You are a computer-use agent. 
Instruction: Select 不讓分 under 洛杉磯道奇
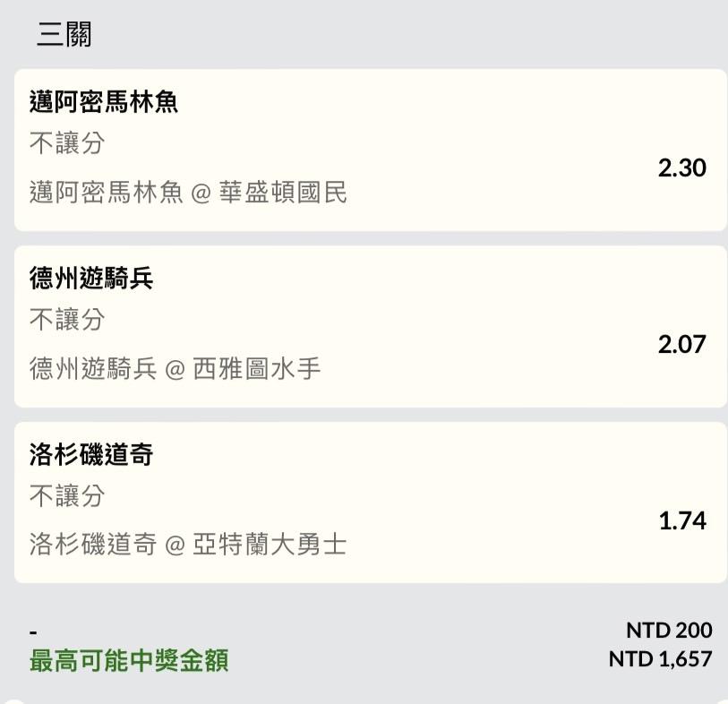click(67, 495)
